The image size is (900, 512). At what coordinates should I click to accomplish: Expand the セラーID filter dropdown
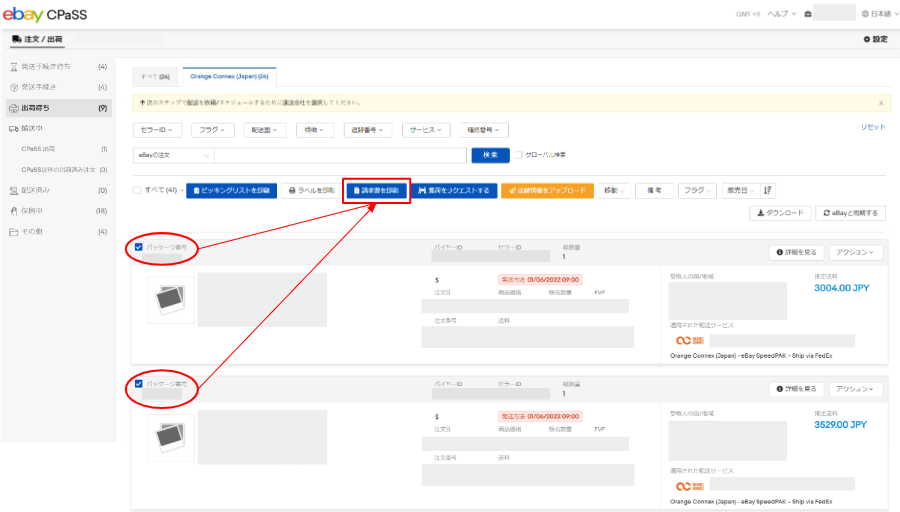coord(156,130)
